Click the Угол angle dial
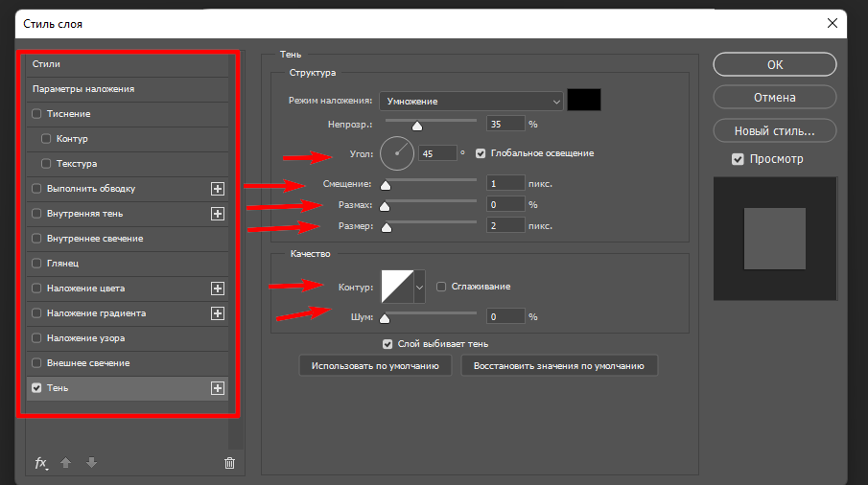This screenshot has width=868, height=485. (397, 153)
